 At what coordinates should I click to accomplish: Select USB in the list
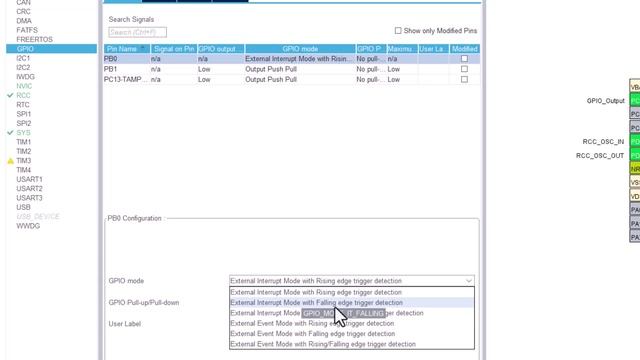(x=23, y=207)
